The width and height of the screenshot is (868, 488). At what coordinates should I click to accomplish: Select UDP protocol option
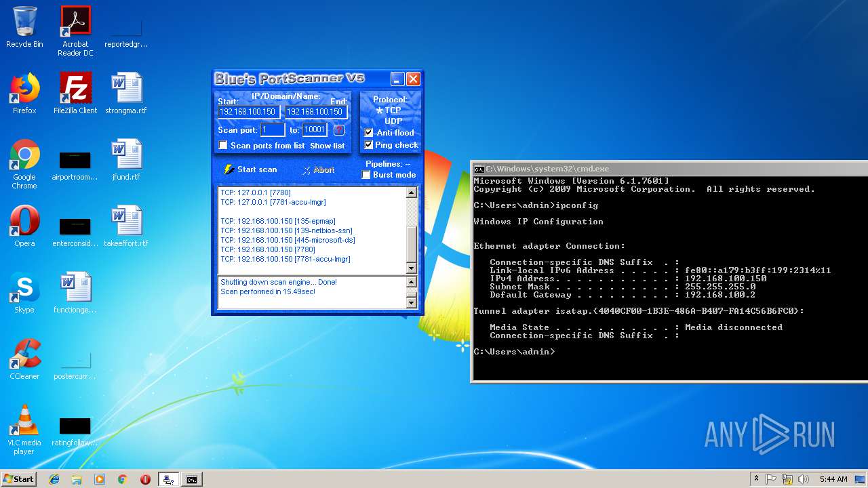point(393,121)
